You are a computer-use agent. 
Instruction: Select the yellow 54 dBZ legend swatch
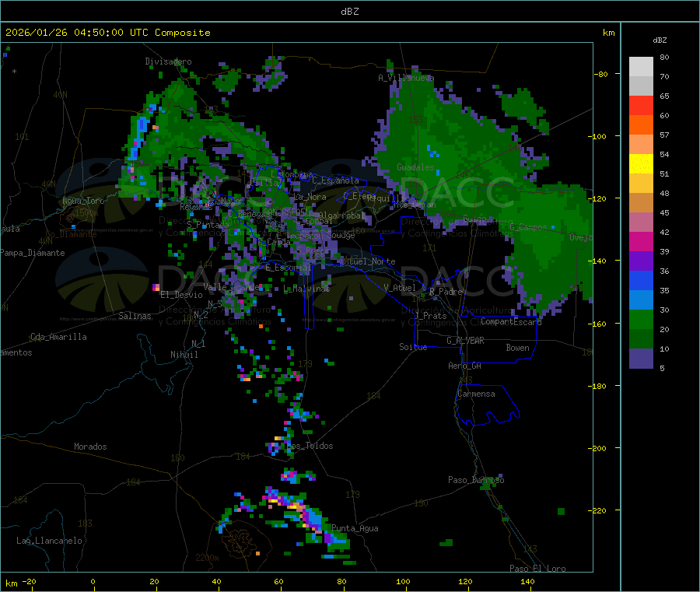pyautogui.click(x=641, y=164)
